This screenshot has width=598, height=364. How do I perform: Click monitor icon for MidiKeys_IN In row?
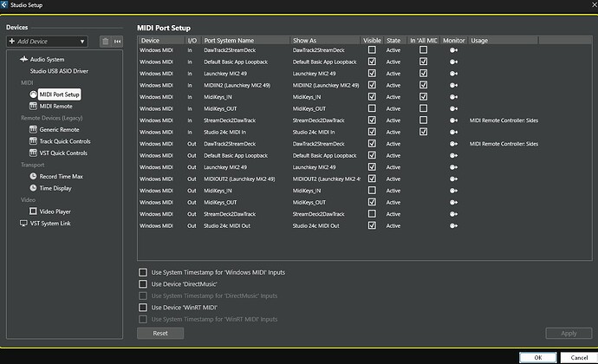click(453, 97)
